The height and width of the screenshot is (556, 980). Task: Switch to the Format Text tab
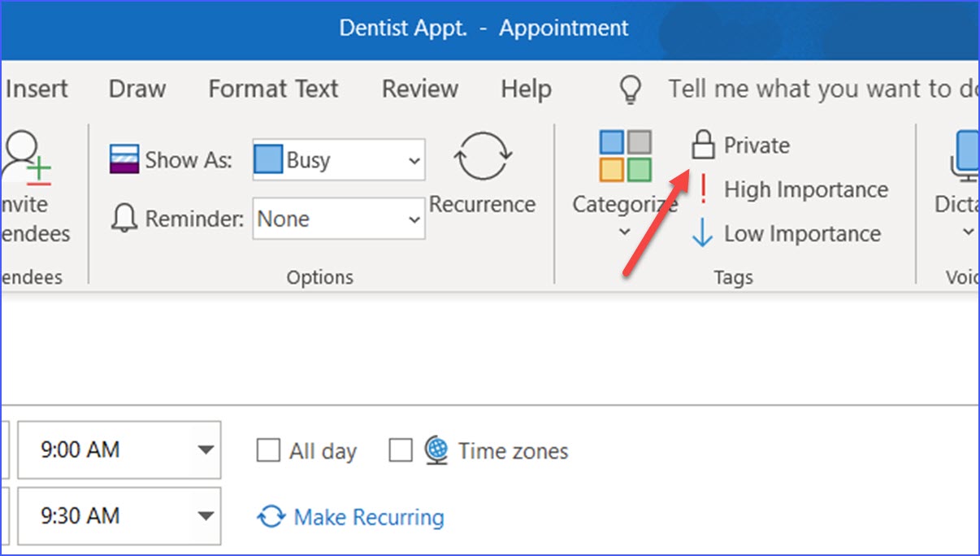[x=273, y=89]
